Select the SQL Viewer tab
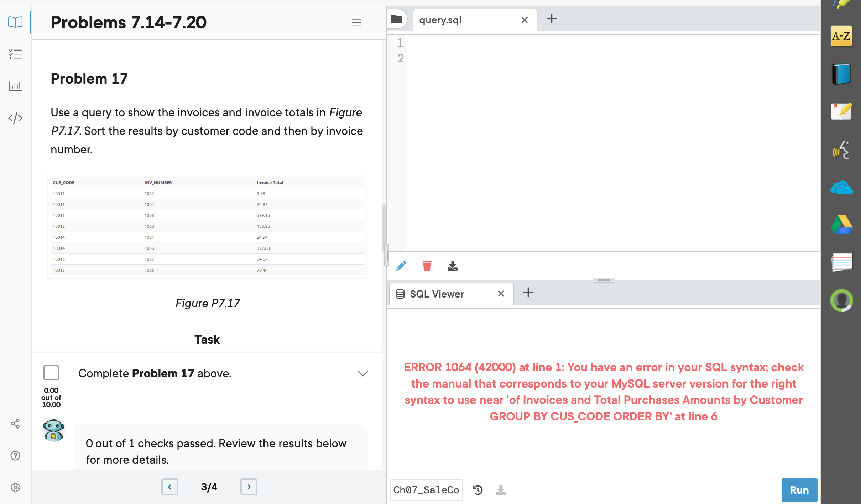 coord(437,294)
